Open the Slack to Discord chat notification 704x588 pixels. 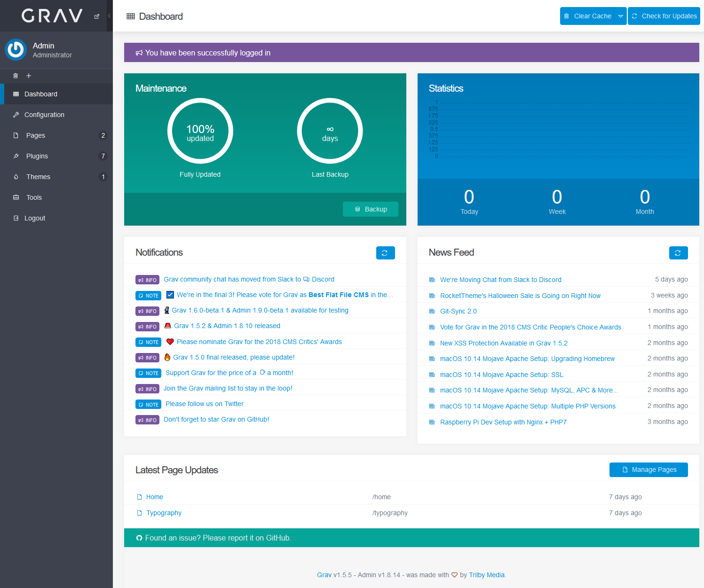[249, 279]
